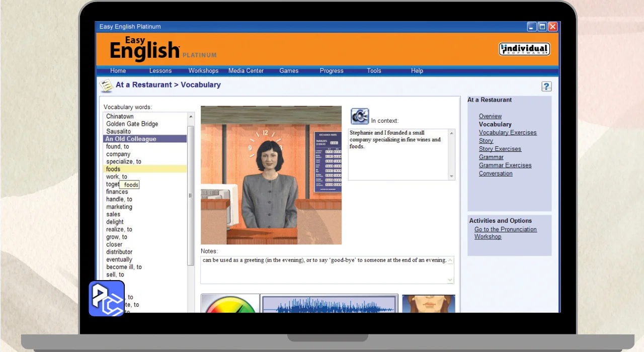Open the Tools menu
This screenshot has height=352, width=644.
point(374,71)
